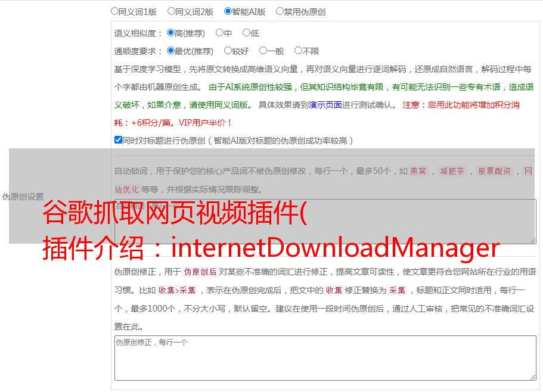The image size is (543, 392).
Task: Click the 收集>采集 example tag
Action: coord(177,290)
